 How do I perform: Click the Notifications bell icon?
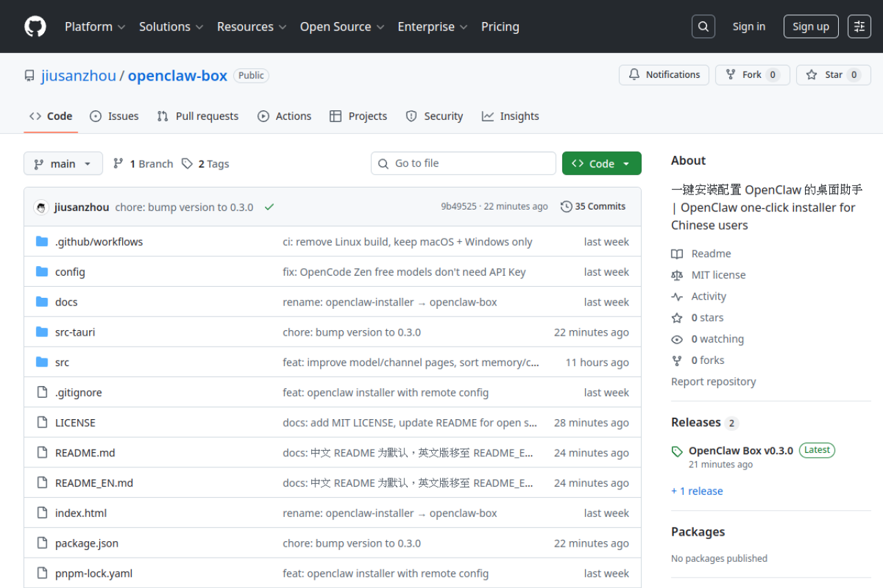click(634, 74)
